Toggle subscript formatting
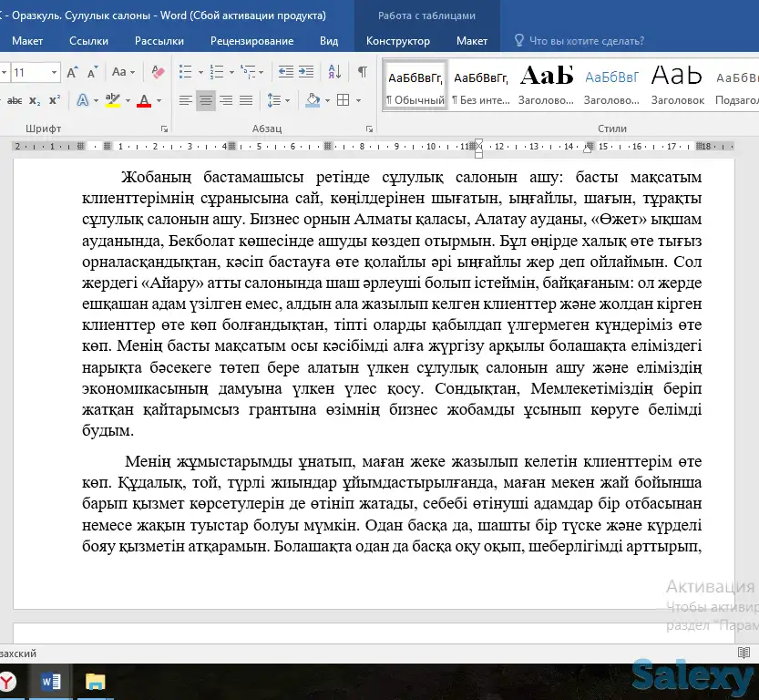 [35, 100]
